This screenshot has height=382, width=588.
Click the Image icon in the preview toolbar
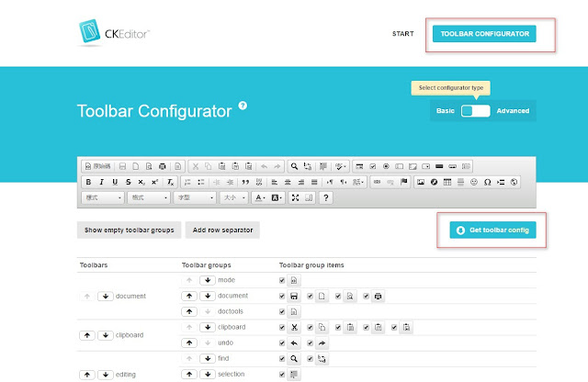pos(421,182)
